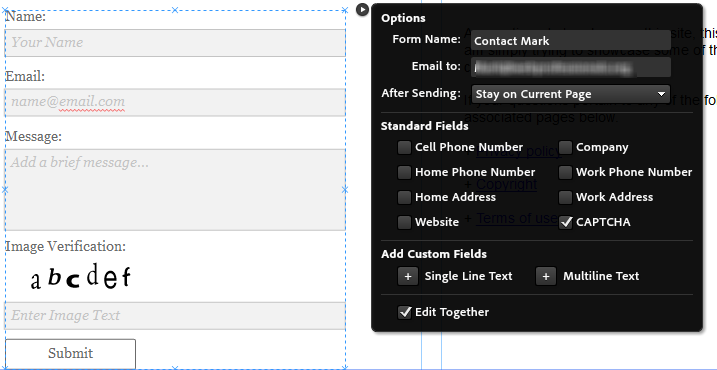Click the Add Custom Fields heading
This screenshot has height=370, width=717.
pos(434,254)
